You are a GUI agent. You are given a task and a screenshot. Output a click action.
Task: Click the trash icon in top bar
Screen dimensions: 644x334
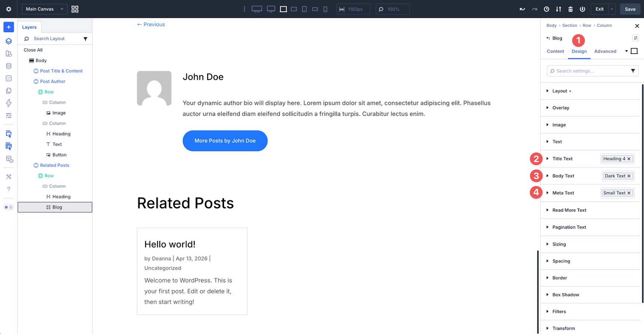tap(570, 9)
